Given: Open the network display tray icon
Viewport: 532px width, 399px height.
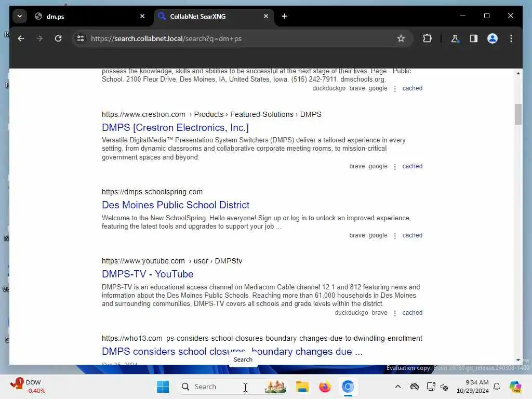Looking at the screenshot, I should click(x=431, y=387).
